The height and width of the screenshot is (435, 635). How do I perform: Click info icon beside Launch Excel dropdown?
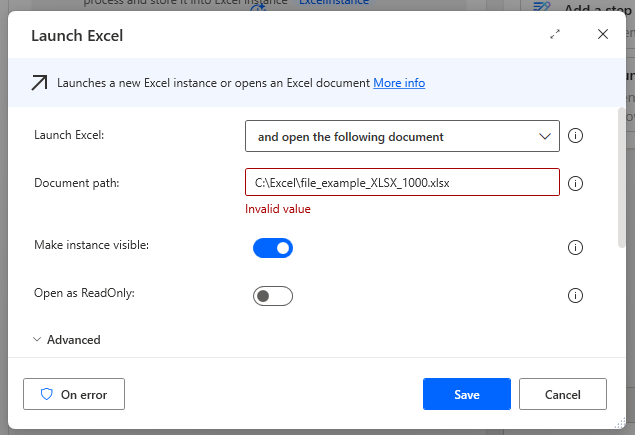[575, 136]
